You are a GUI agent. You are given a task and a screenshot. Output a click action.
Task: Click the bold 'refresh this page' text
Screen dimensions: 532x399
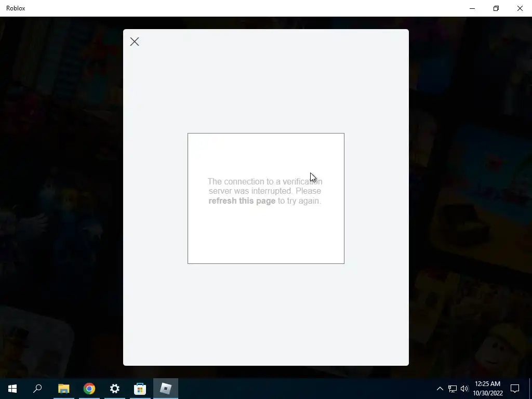point(242,201)
